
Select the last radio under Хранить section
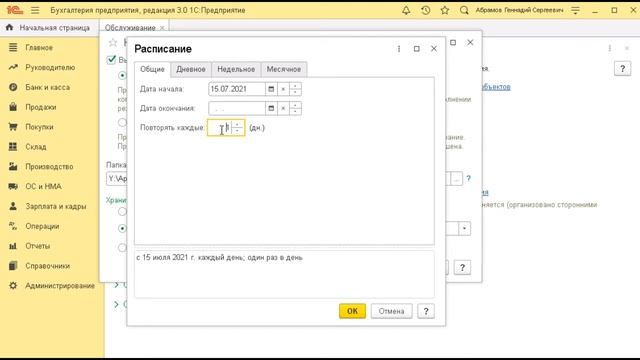click(122, 247)
